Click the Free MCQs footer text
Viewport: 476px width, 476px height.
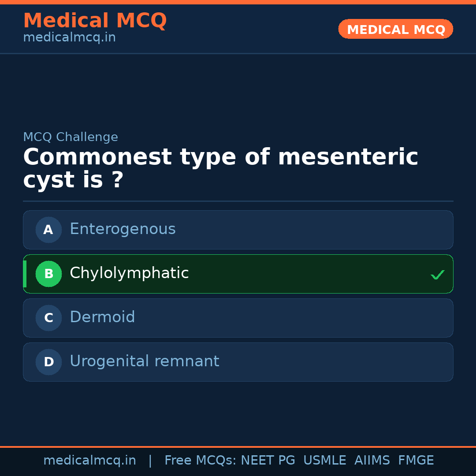(x=200, y=461)
